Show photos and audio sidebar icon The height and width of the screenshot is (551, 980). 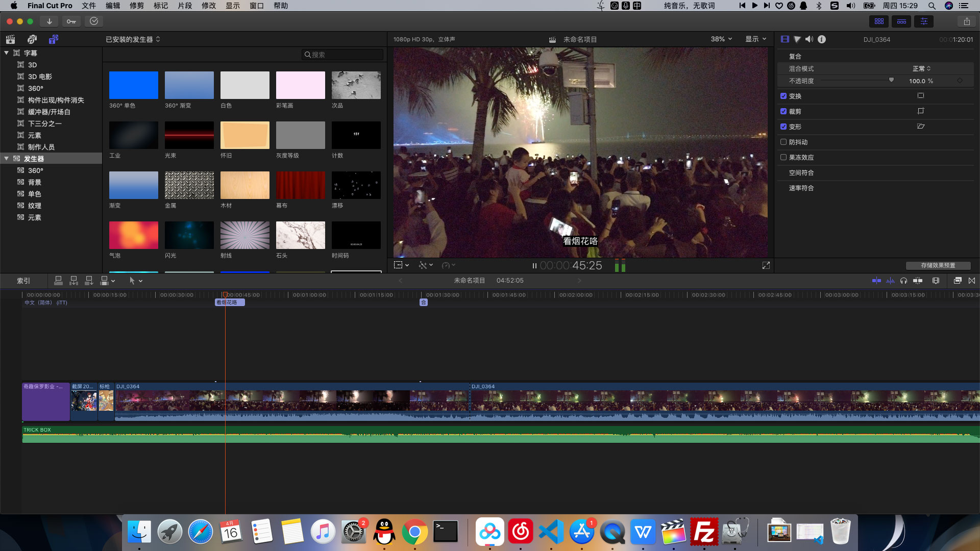click(32, 39)
